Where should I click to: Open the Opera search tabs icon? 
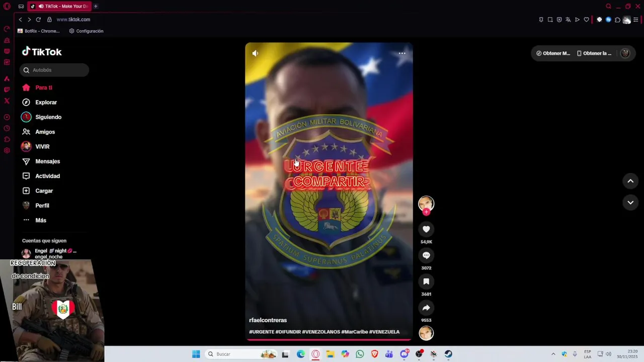608,7
